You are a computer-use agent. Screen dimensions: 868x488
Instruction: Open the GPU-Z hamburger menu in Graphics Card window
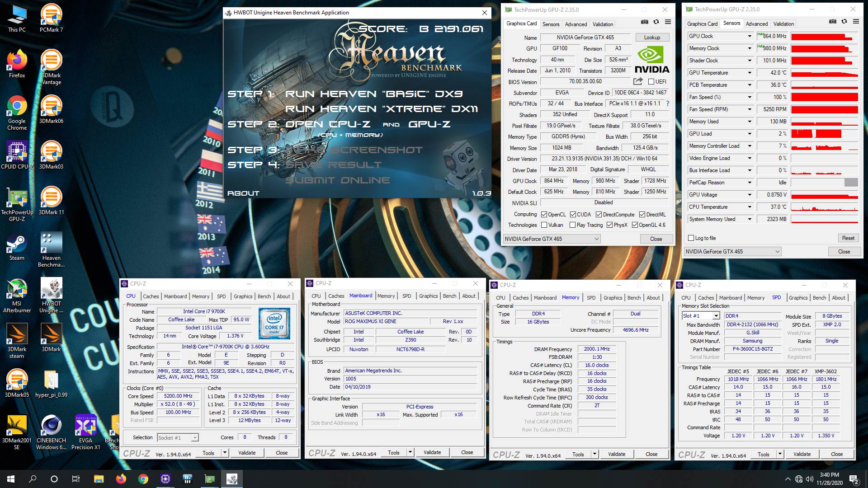pyautogui.click(x=668, y=22)
